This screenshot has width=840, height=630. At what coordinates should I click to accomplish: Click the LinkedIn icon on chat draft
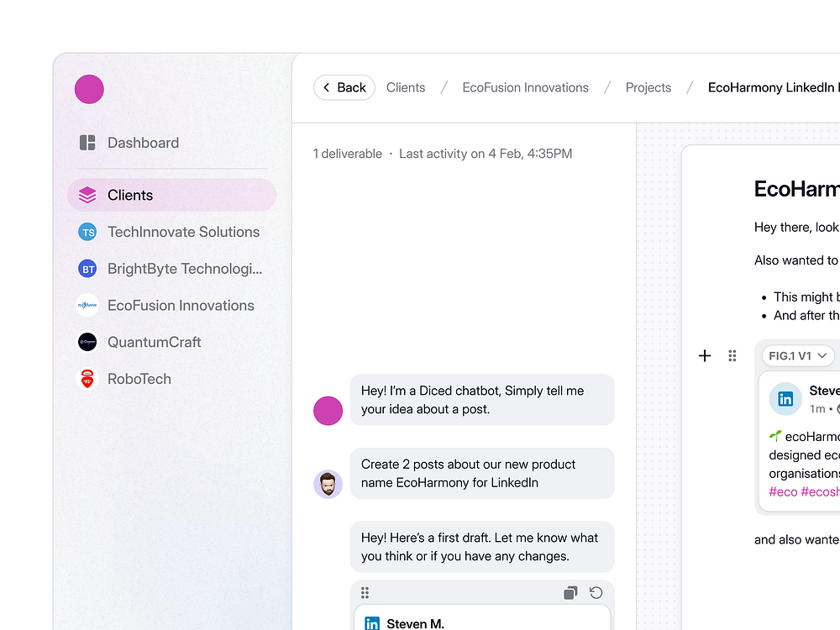click(x=372, y=623)
